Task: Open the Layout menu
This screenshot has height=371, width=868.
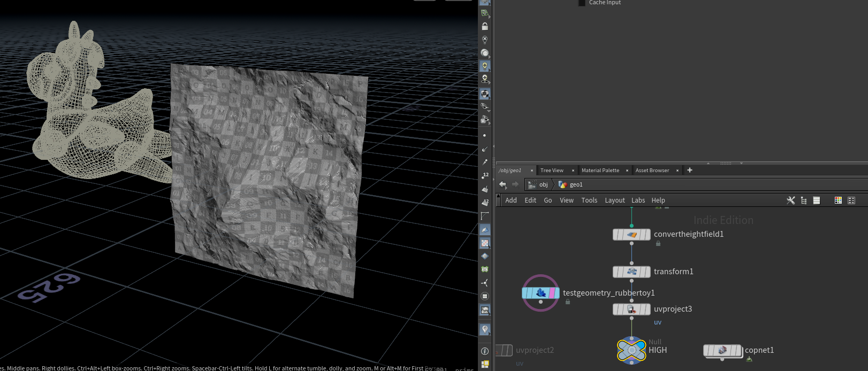Action: 614,200
